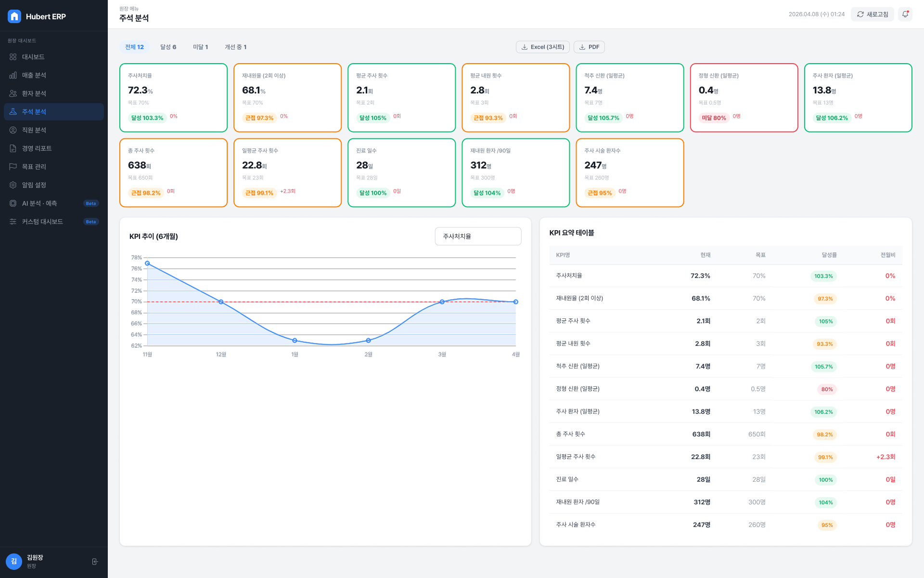924x578 pixels.
Task: Open 대시보드 from the sidebar
Action: [x=54, y=57]
